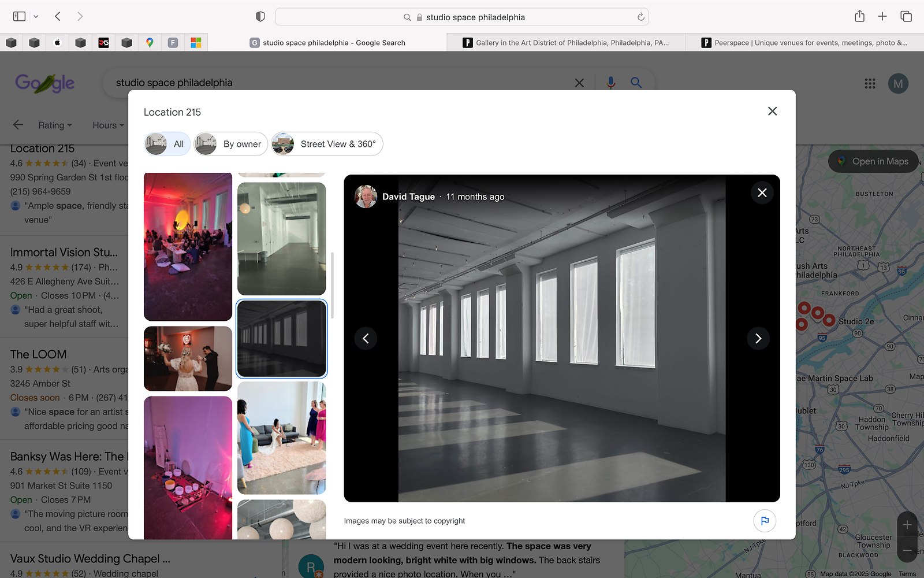Screen dimensions: 924x578
Task: Click the privacy shield icon
Action: click(260, 17)
